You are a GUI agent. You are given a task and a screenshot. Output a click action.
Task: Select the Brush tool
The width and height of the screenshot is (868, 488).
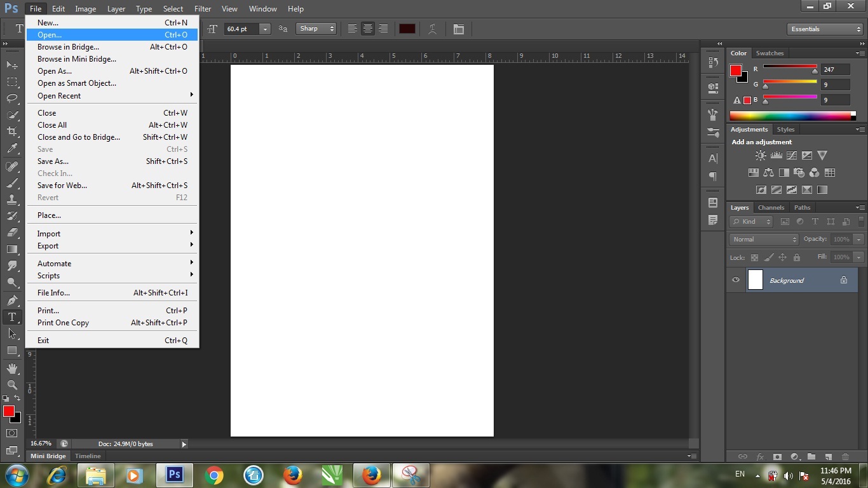pos(12,183)
